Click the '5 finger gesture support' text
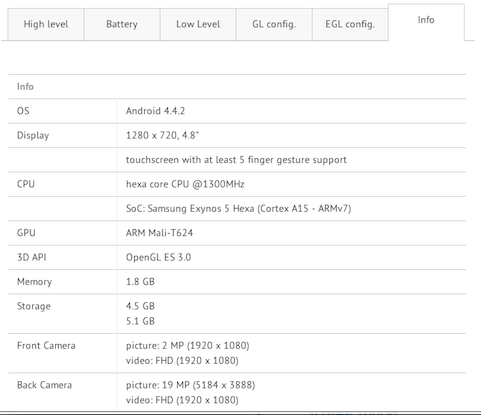Viewport: 481px width, 415px height. click(x=293, y=160)
